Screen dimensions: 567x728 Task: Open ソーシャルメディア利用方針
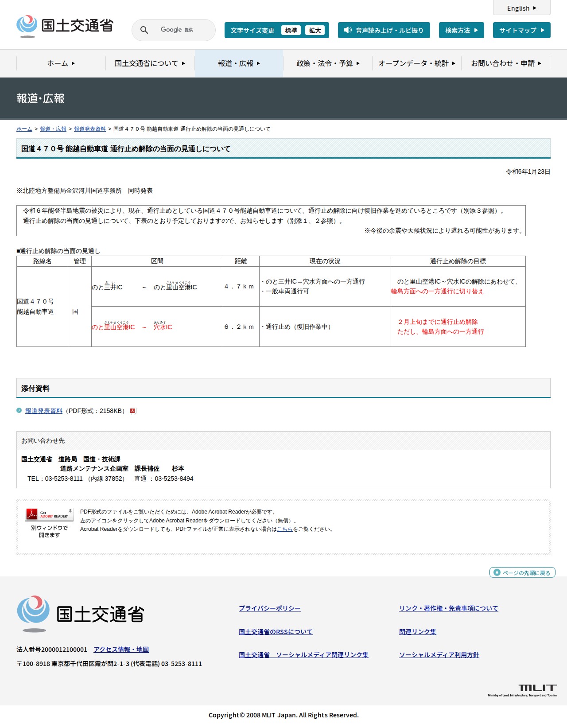[439, 655]
